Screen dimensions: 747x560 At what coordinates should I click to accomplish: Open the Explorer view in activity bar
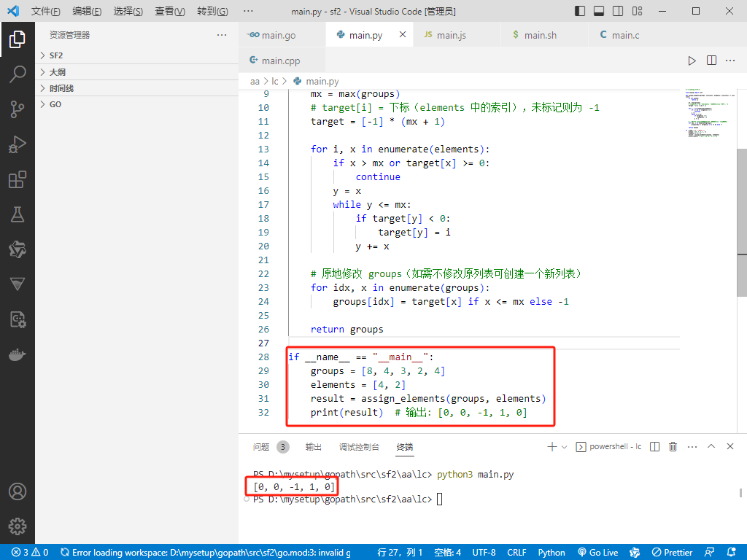tap(18, 39)
